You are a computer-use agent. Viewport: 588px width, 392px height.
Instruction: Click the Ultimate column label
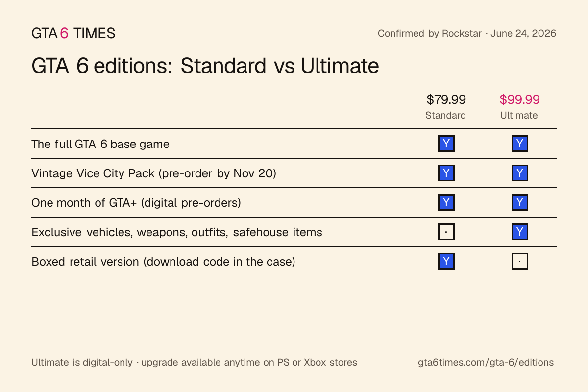click(x=519, y=115)
